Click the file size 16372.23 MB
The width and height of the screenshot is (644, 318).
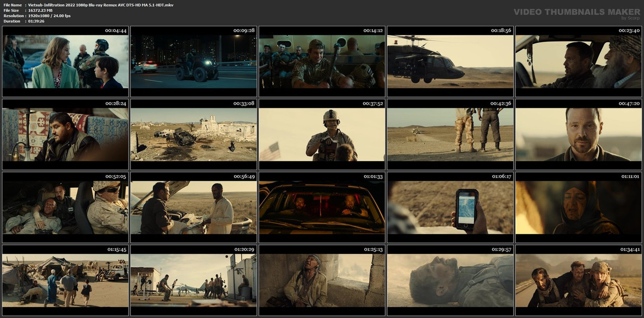pos(40,10)
